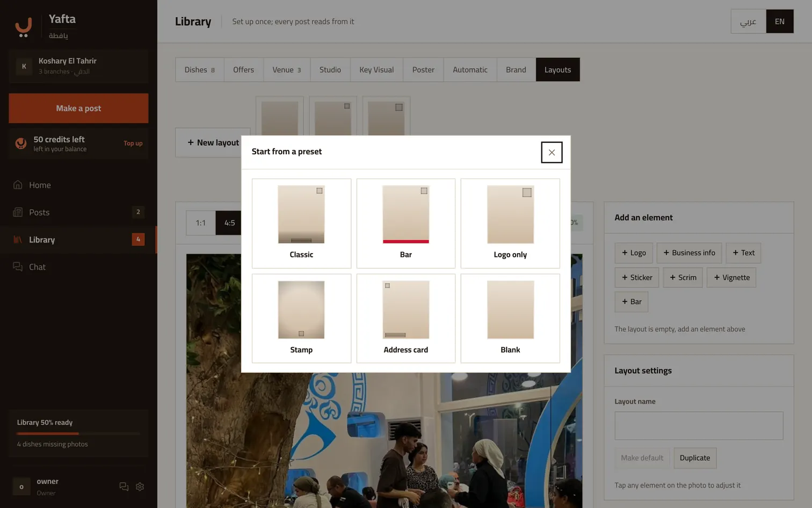Open Home in the sidebar
This screenshot has width=812, height=508.
pyautogui.click(x=78, y=185)
